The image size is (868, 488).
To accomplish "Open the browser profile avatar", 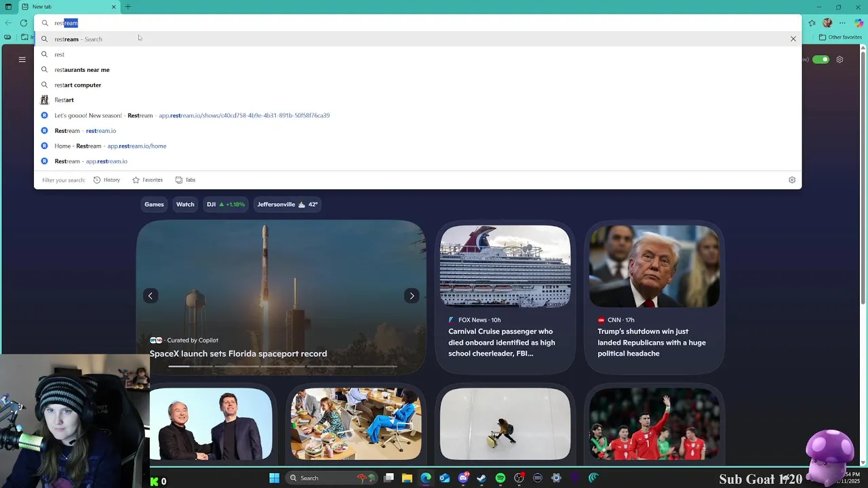I will point(827,23).
